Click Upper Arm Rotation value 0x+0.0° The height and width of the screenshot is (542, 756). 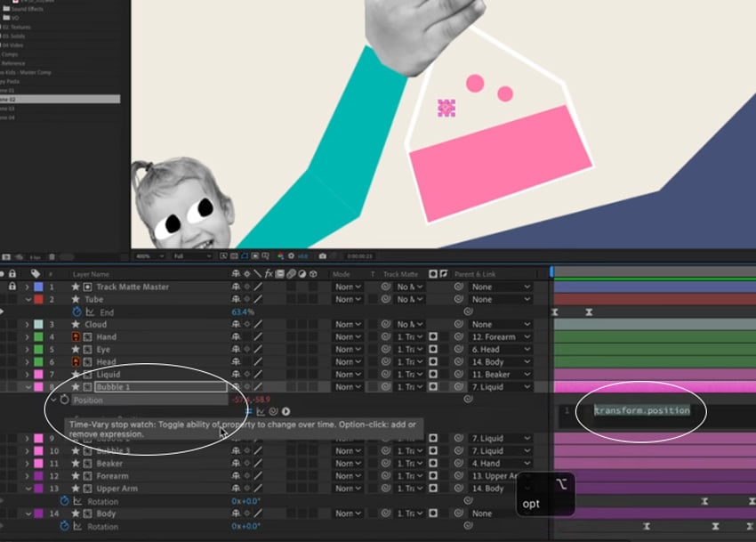[x=245, y=501]
